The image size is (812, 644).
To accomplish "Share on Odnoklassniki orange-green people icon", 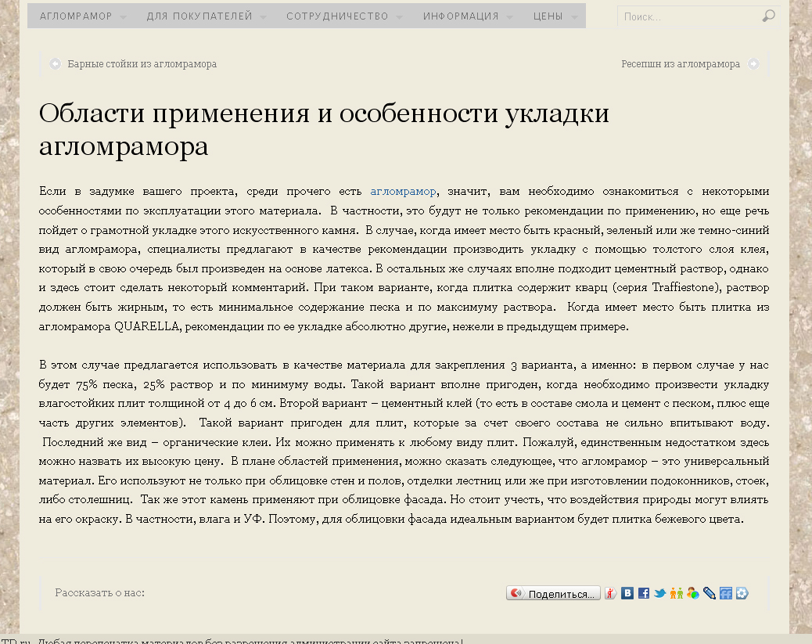I will click(677, 593).
